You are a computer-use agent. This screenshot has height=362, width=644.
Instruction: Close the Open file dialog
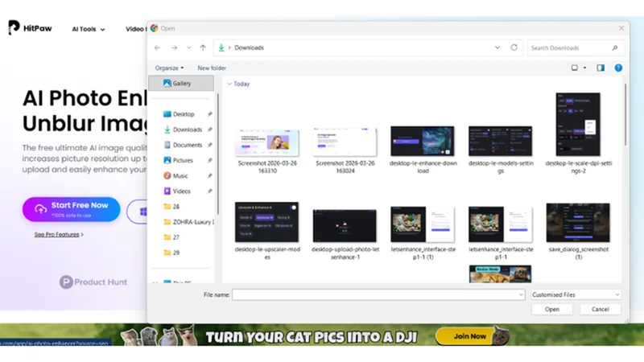click(x=621, y=28)
